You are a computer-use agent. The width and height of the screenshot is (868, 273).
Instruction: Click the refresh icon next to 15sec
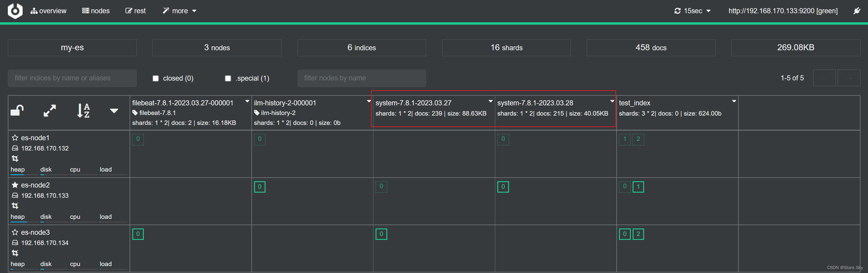click(678, 11)
